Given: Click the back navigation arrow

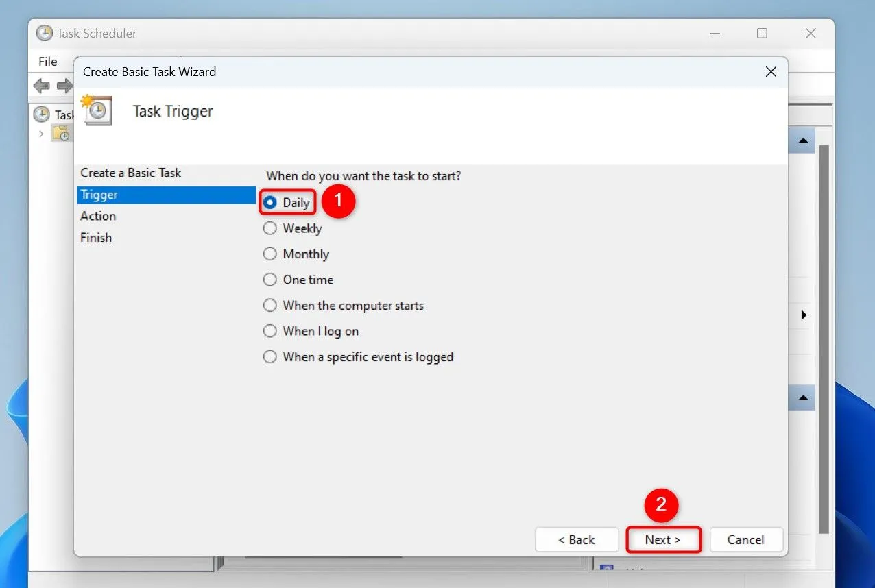Looking at the screenshot, I should click(41, 86).
